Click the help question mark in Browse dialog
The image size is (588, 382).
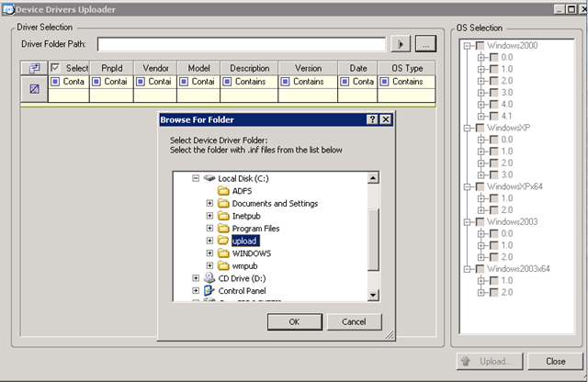click(371, 119)
